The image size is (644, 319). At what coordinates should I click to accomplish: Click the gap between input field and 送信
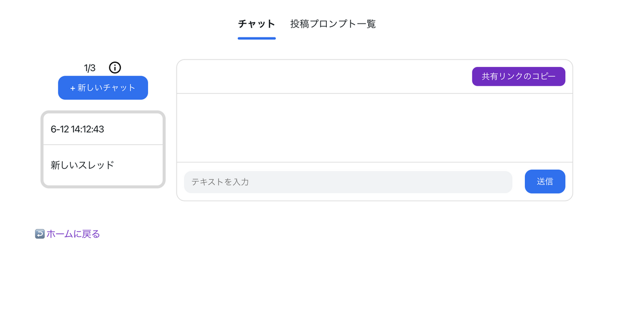(x=518, y=182)
